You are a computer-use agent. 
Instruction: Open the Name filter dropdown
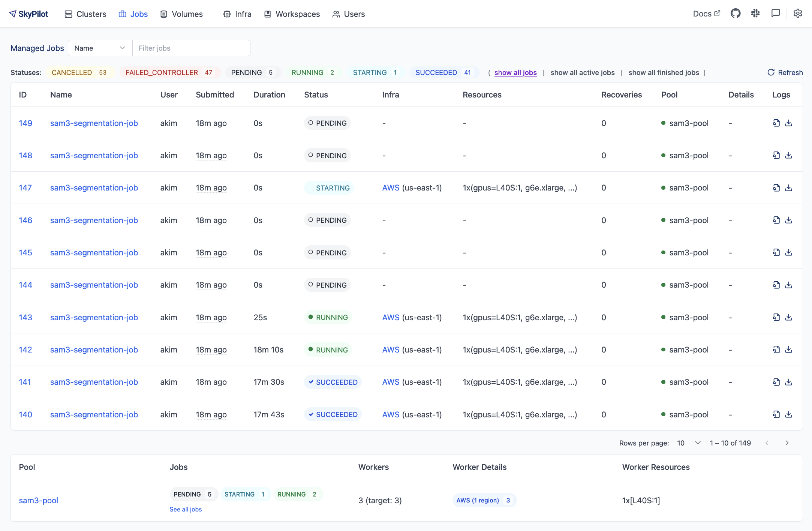(100, 48)
